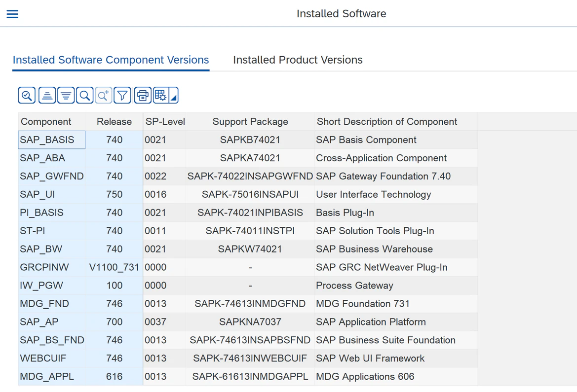The image size is (577, 392).
Task: Click SP-Level 0022 cell
Action: tap(164, 176)
